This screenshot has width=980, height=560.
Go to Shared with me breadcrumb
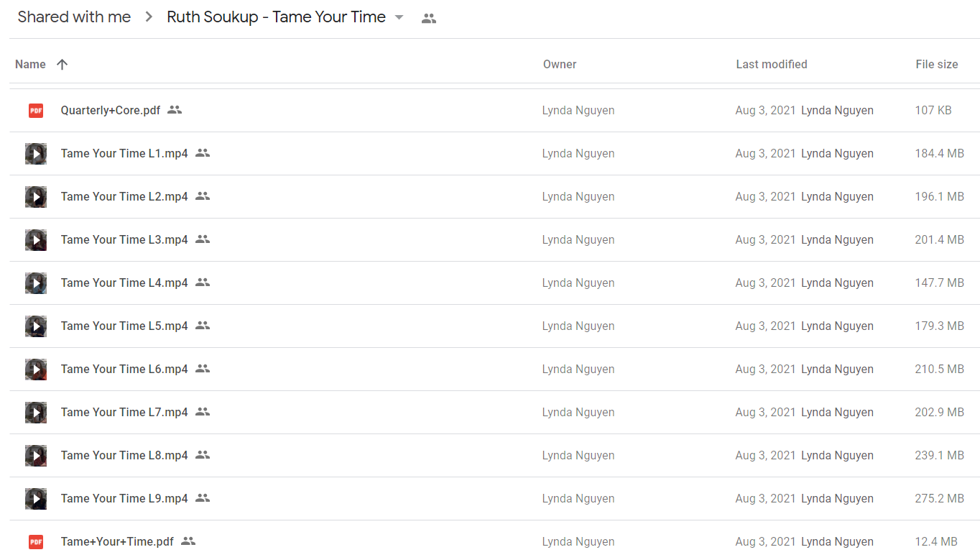(x=74, y=17)
